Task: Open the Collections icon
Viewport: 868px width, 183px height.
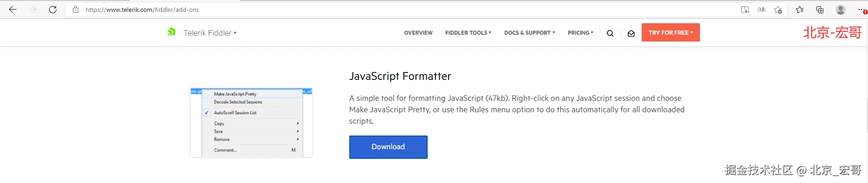Action: coord(820,10)
